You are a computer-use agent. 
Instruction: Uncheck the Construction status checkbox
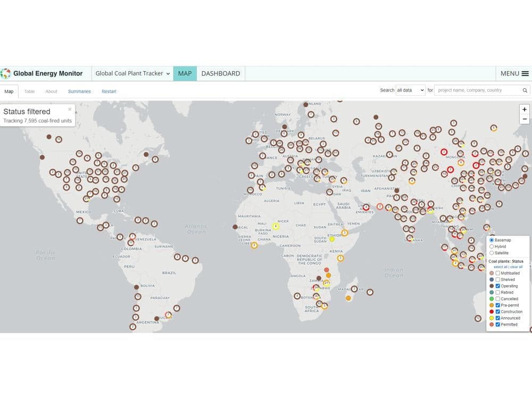[x=498, y=311]
